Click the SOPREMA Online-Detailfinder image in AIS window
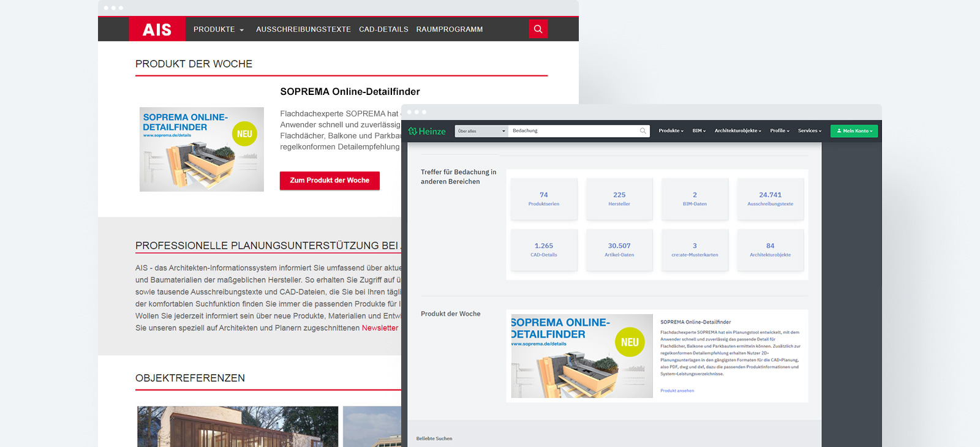 click(x=202, y=149)
